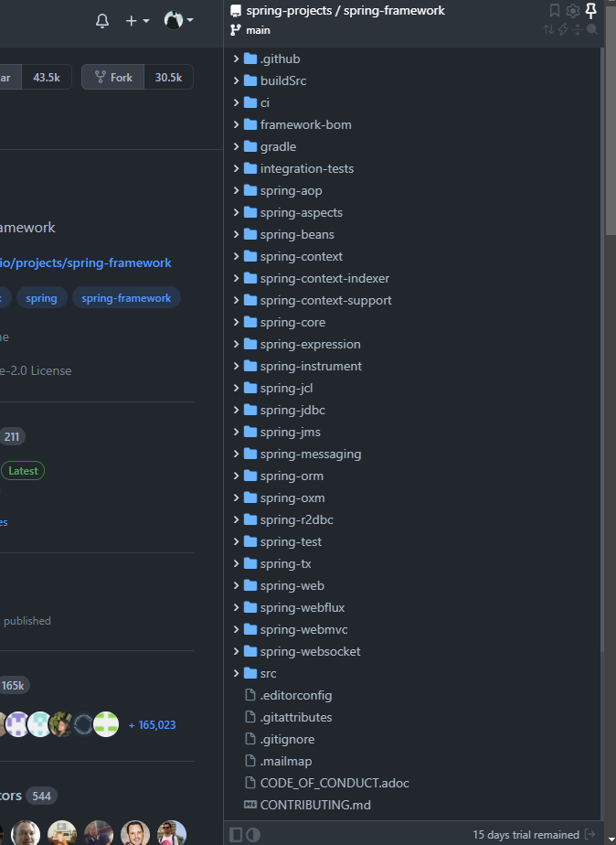Click the spring-framework topic tag
The width and height of the screenshot is (616, 845).
tap(126, 298)
